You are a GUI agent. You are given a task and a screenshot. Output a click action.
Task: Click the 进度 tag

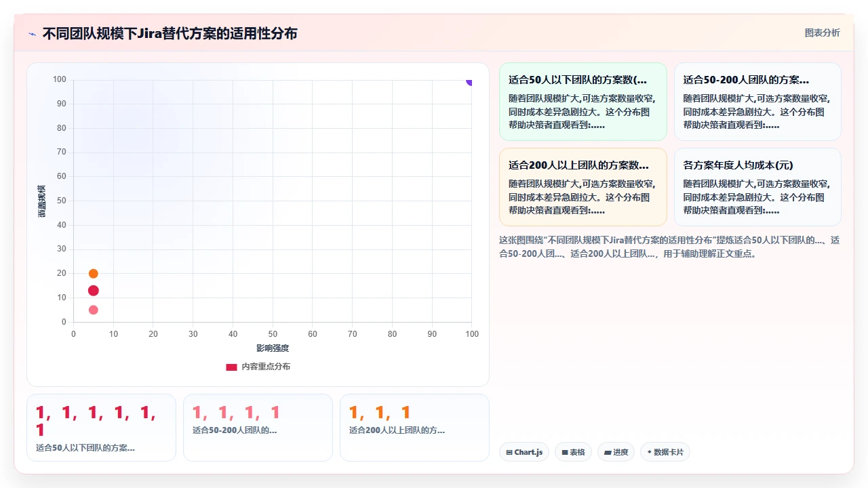616,452
